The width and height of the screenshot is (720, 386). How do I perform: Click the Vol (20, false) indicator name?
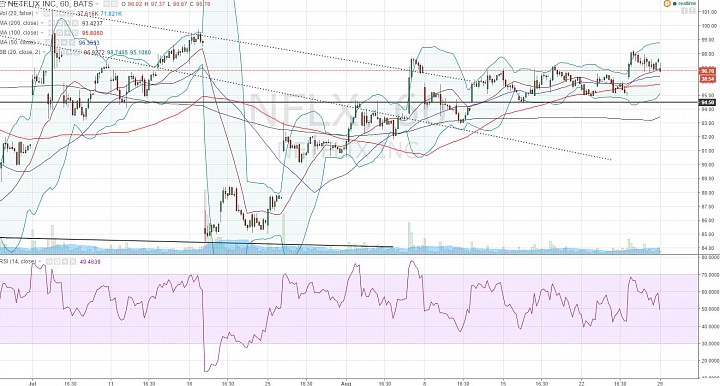click(17, 13)
